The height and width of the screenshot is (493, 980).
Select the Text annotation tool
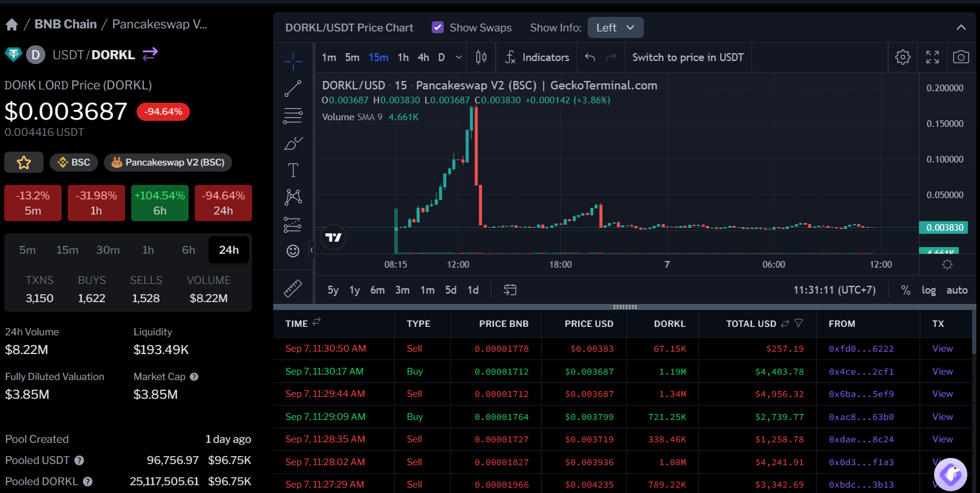pos(293,170)
